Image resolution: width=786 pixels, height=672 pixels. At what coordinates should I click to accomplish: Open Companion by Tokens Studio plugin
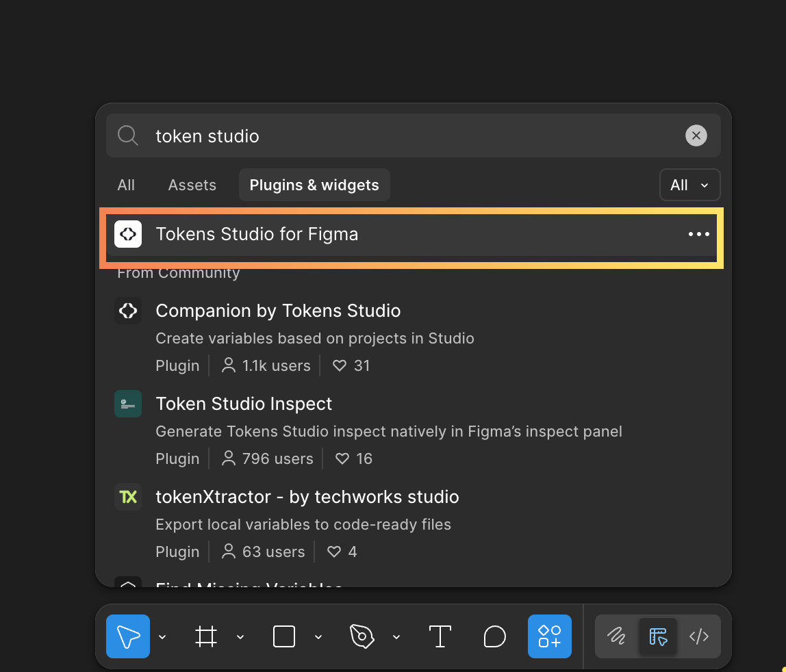278,311
